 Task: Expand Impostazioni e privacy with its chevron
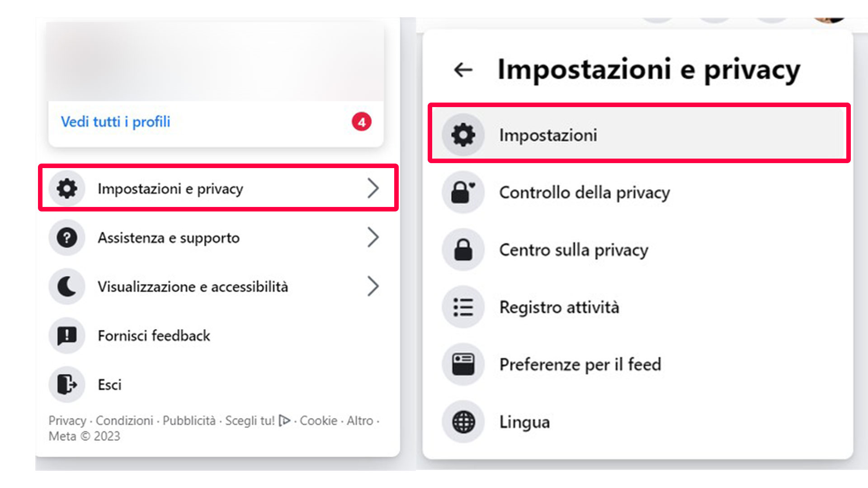click(373, 188)
